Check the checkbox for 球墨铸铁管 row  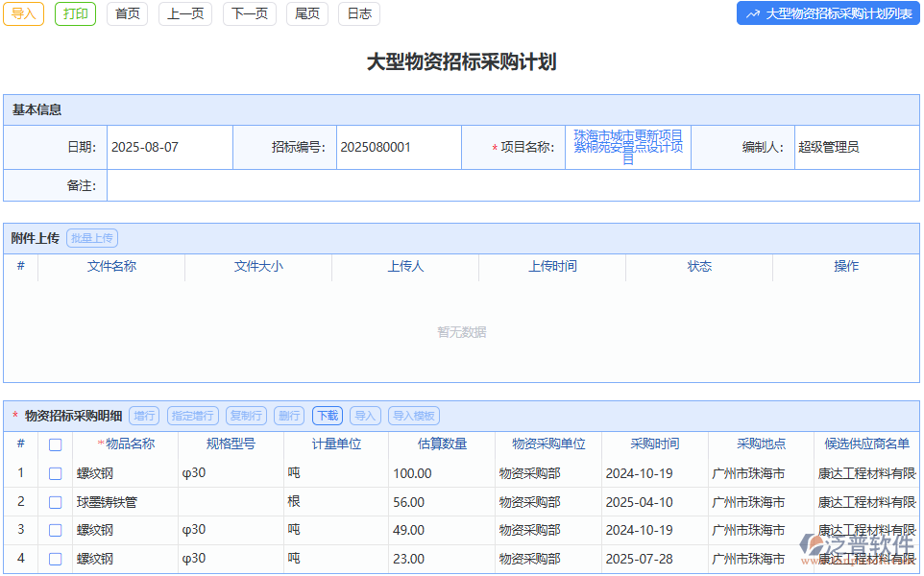(x=55, y=501)
